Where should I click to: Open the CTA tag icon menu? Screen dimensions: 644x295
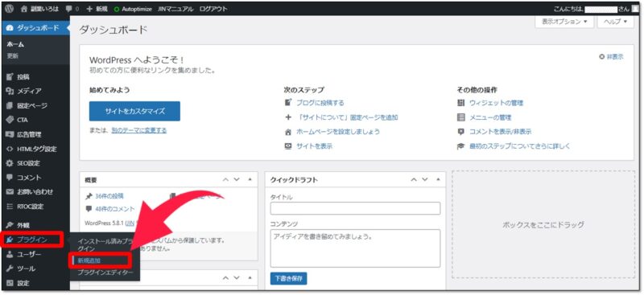(x=17, y=120)
